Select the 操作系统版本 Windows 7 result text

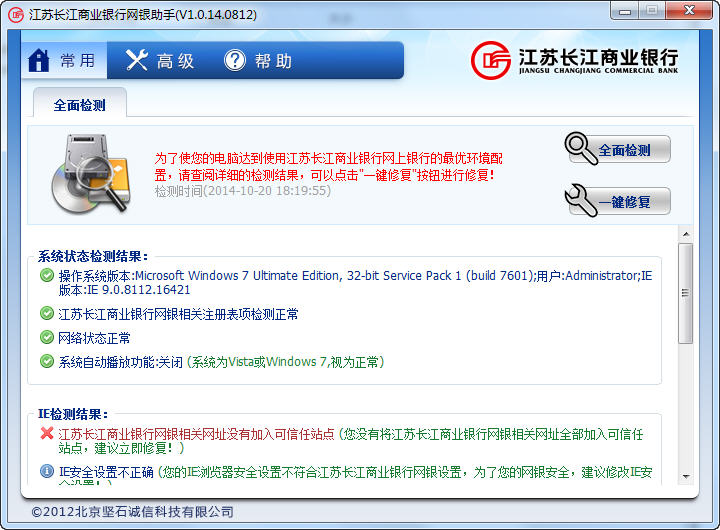(x=355, y=282)
